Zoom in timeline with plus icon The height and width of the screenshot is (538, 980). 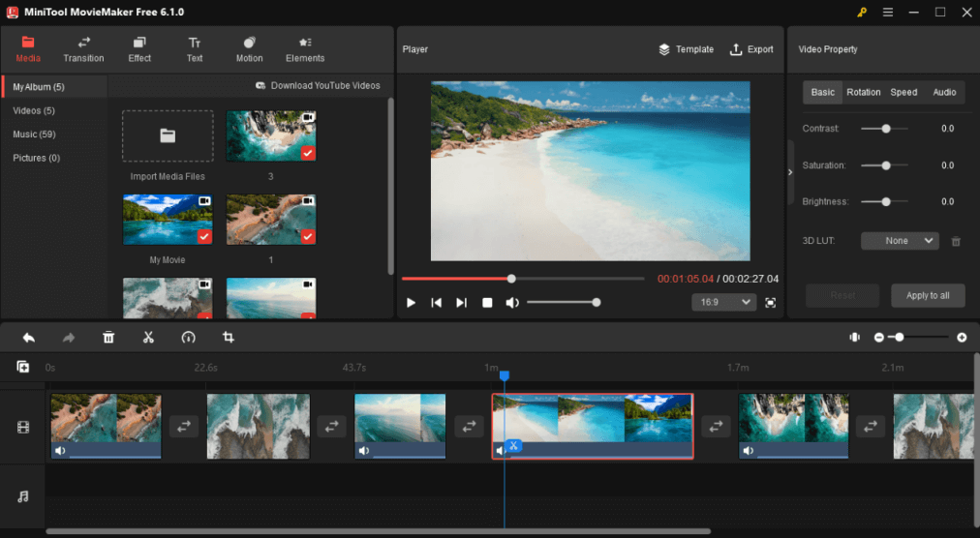pyautogui.click(x=962, y=338)
